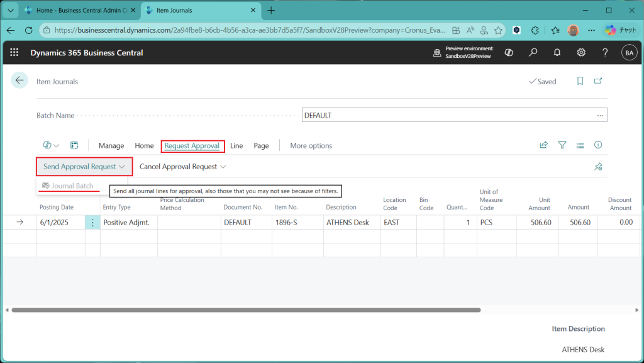The height and width of the screenshot is (363, 644).
Task: Open page in new window icon
Action: point(598,81)
